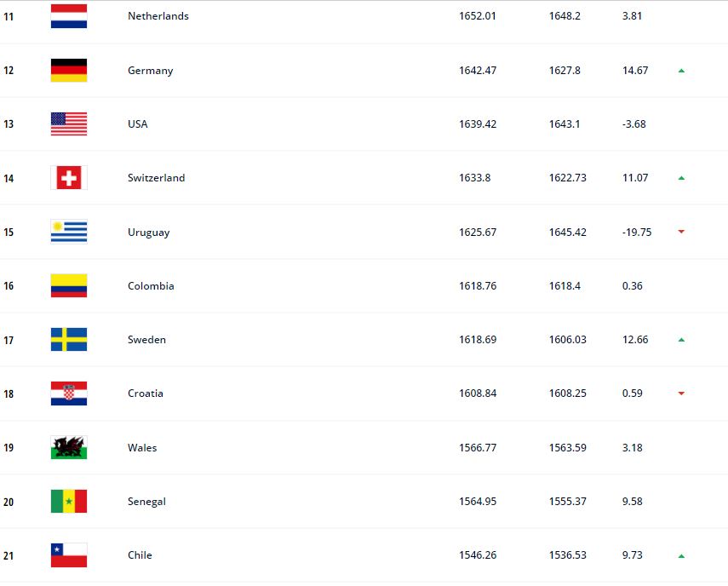Click the Chile flag icon
The image size is (728, 586).
69,555
